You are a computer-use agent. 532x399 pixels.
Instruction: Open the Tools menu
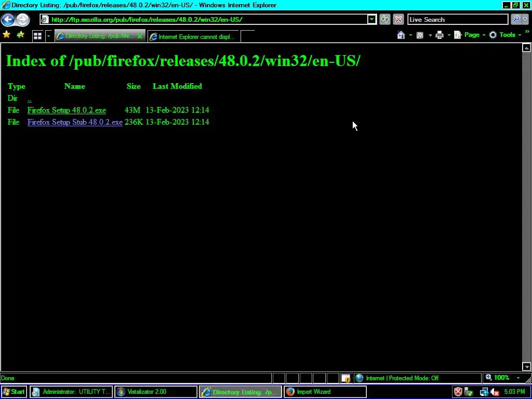(506, 35)
